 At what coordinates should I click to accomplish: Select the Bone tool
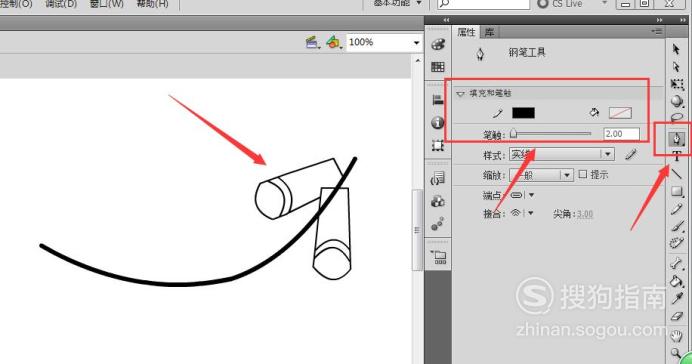point(677,263)
